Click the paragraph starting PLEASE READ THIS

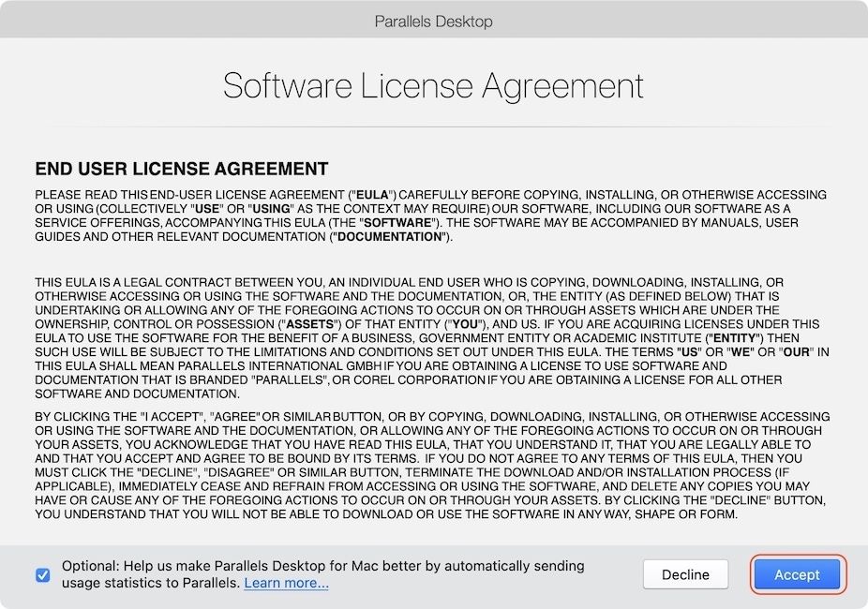tap(430, 215)
